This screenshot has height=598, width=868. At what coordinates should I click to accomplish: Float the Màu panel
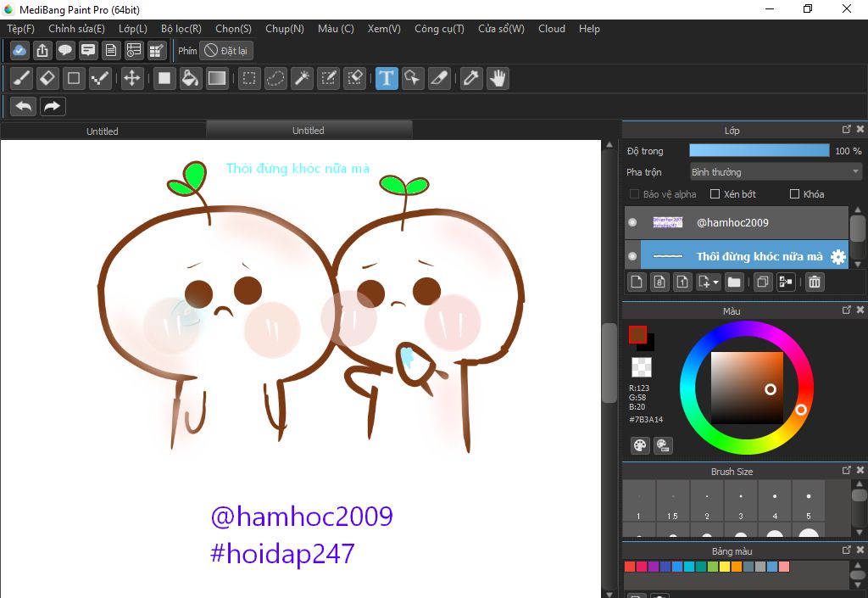[847, 310]
